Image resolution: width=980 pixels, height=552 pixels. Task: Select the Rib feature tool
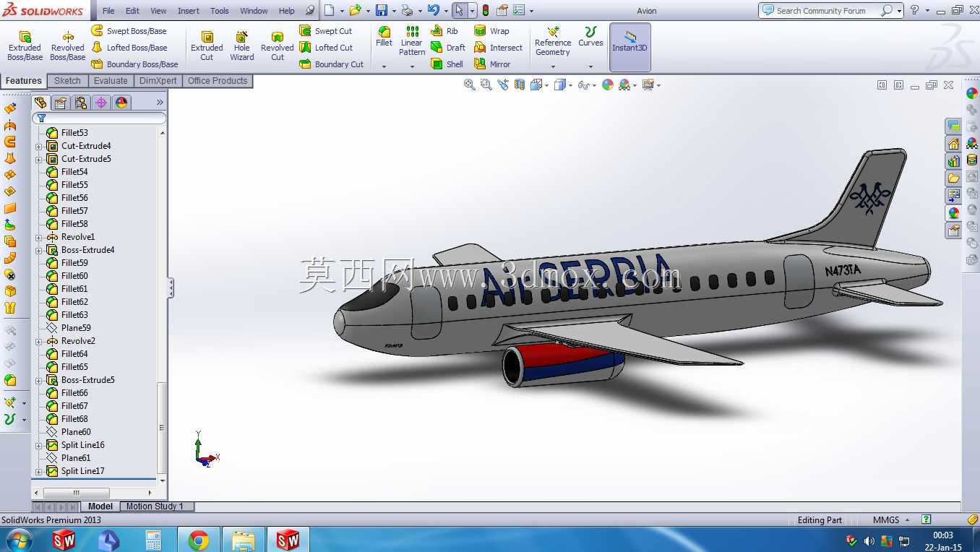tap(444, 31)
